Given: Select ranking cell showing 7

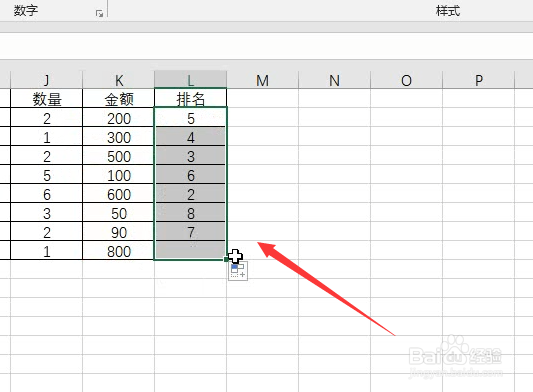Looking at the screenshot, I should (191, 232).
